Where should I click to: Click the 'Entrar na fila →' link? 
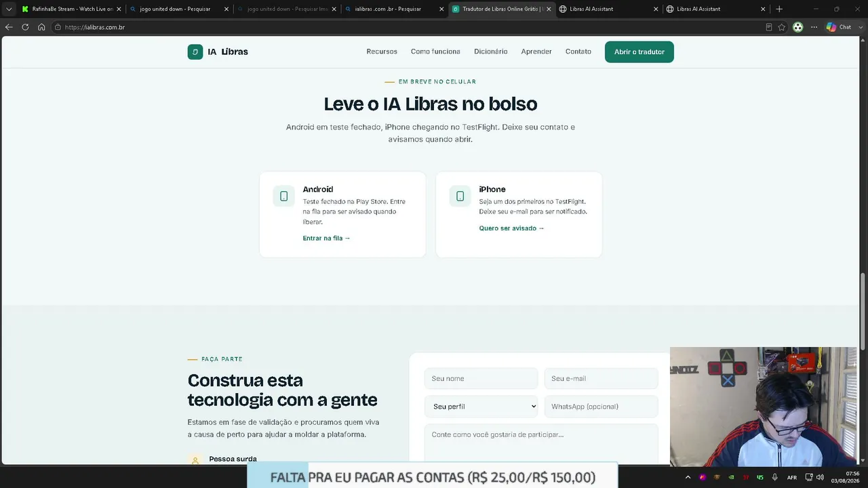[x=327, y=239]
